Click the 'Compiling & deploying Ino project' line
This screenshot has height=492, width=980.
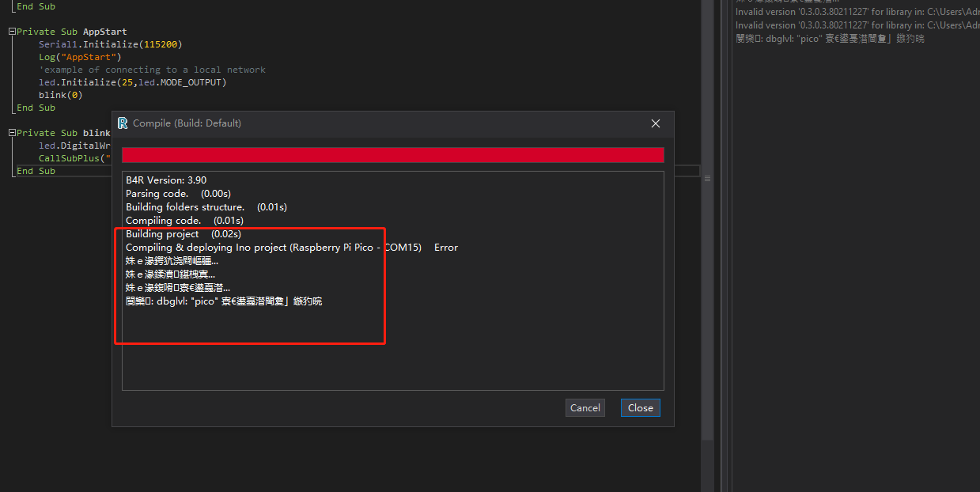[292, 248]
